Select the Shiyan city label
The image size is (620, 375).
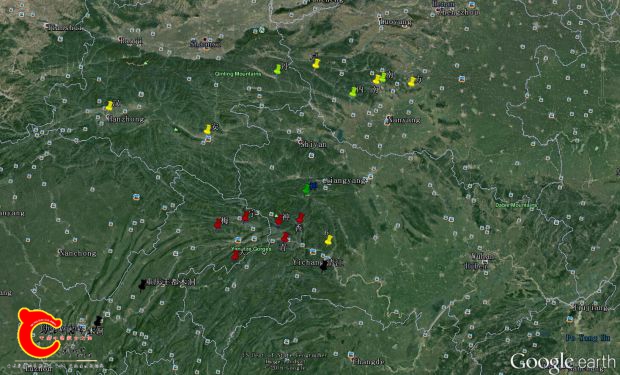coord(314,144)
